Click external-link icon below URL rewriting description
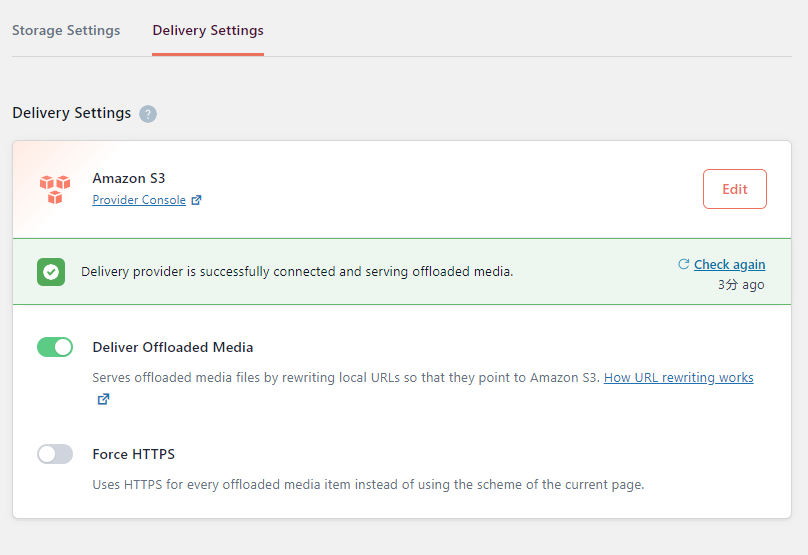Viewport: 808px width, 555px height. tap(103, 399)
